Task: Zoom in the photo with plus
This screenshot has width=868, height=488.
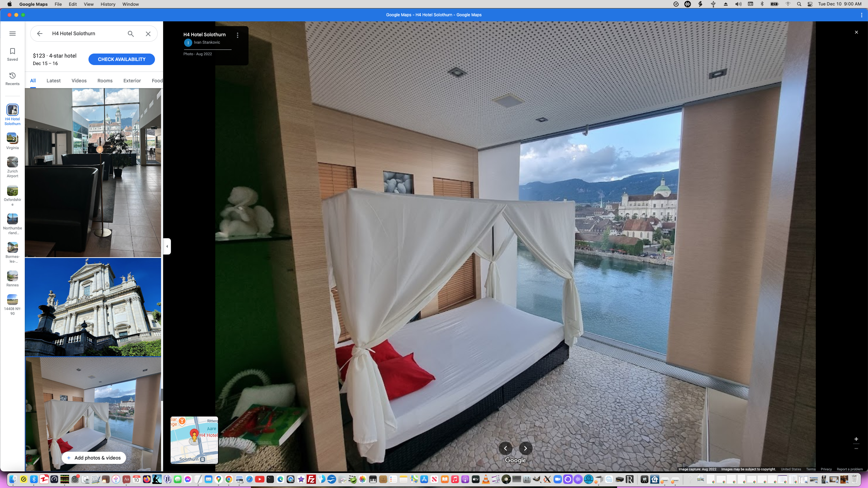Action: click(x=856, y=439)
